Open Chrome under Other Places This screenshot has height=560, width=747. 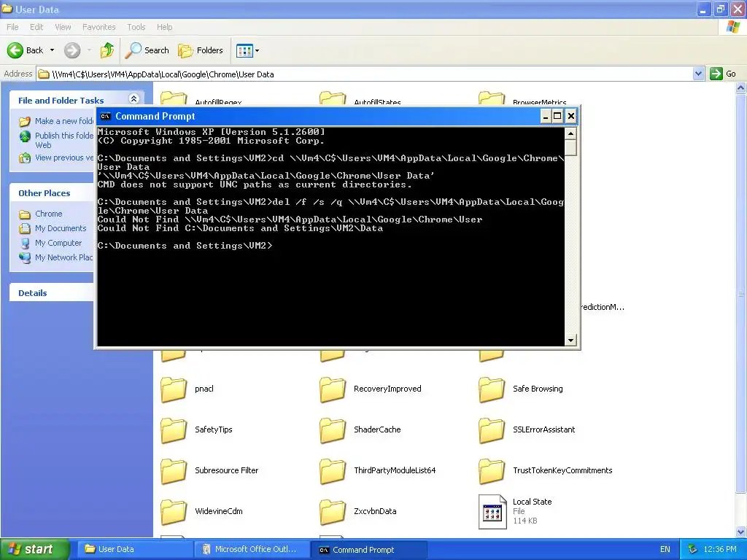point(49,214)
